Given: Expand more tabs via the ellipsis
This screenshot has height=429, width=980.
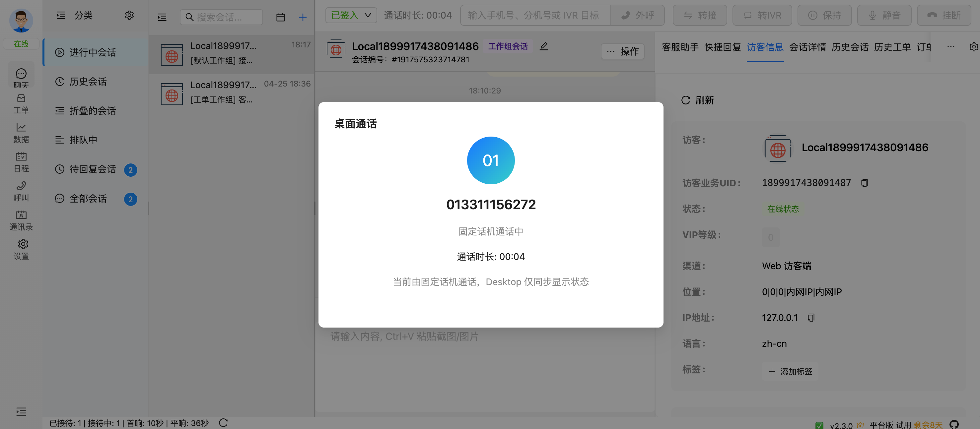Looking at the screenshot, I should coord(951,47).
